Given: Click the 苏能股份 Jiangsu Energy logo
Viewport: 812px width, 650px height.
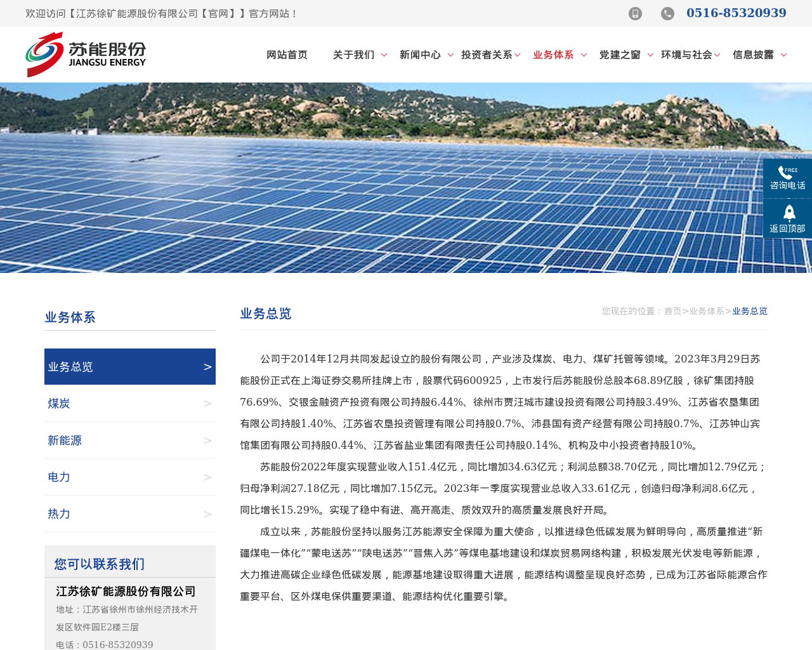Looking at the screenshot, I should click(x=86, y=55).
